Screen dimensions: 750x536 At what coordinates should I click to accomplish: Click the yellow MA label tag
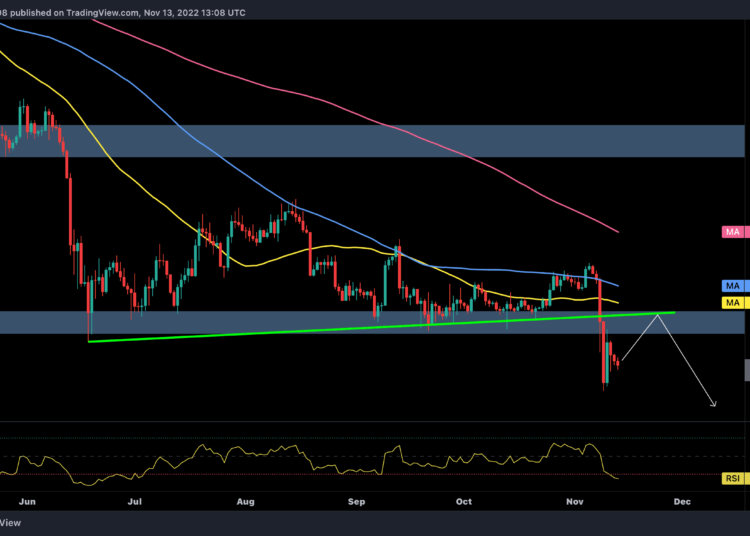pos(736,303)
